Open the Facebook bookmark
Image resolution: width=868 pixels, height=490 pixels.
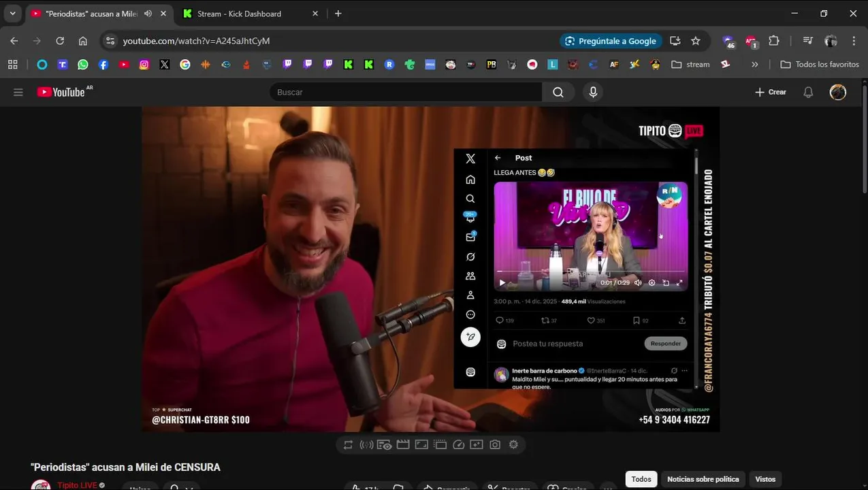(103, 65)
